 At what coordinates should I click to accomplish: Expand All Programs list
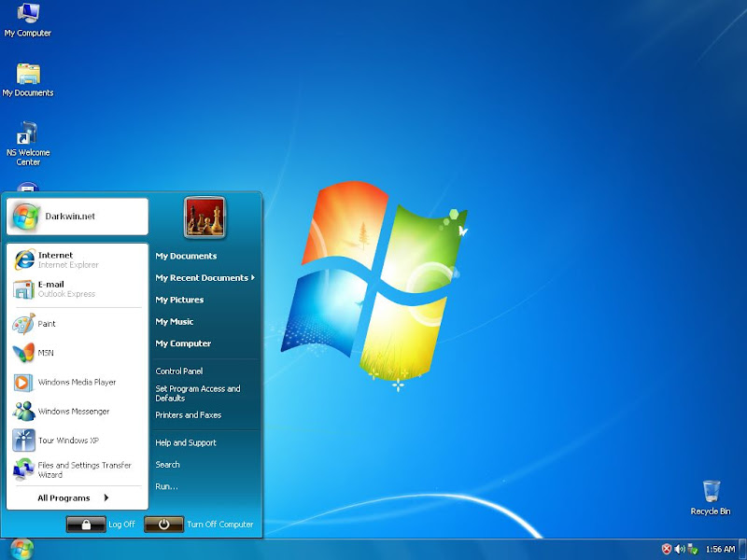[x=73, y=498]
